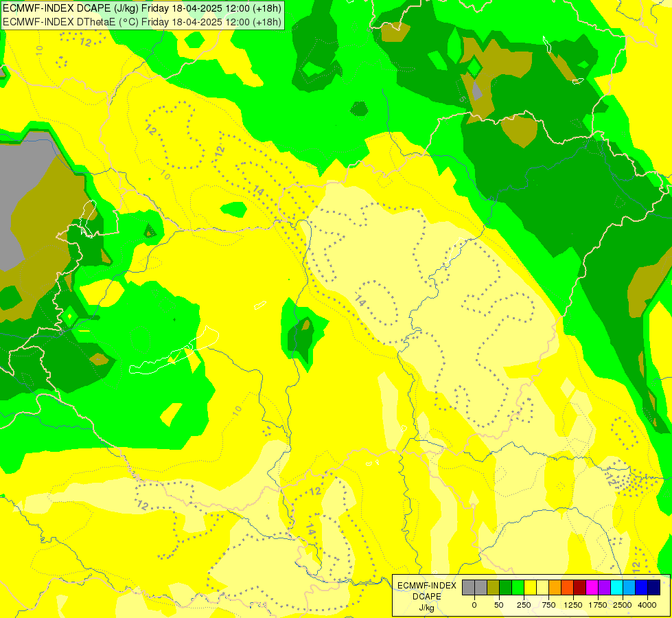Click the olive swatch in the DCAPE legend
This screenshot has height=618, width=672.
[494, 587]
